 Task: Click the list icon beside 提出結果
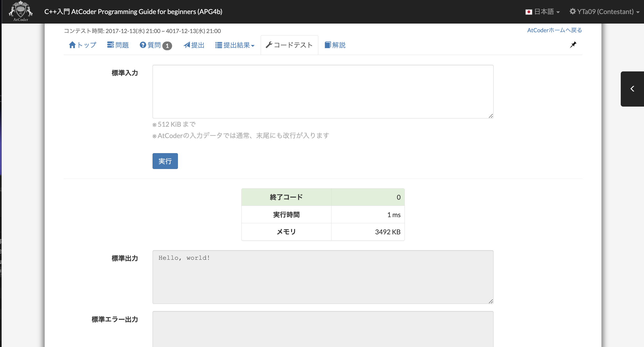(x=219, y=45)
